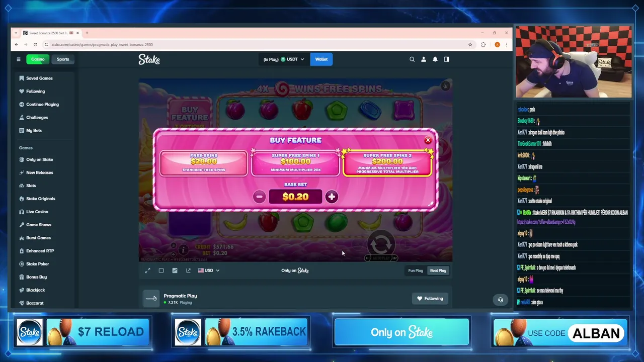Open Bonus Buy category
This screenshot has width=644, height=362.
[x=36, y=277]
